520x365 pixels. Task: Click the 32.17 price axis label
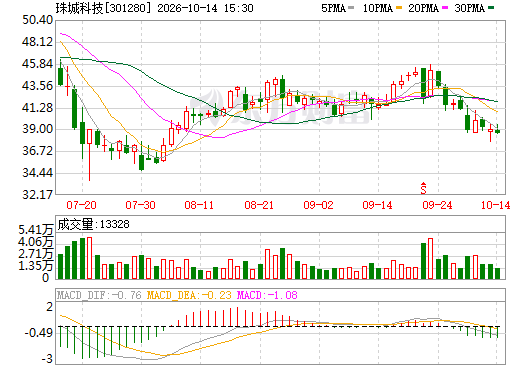tap(37, 195)
